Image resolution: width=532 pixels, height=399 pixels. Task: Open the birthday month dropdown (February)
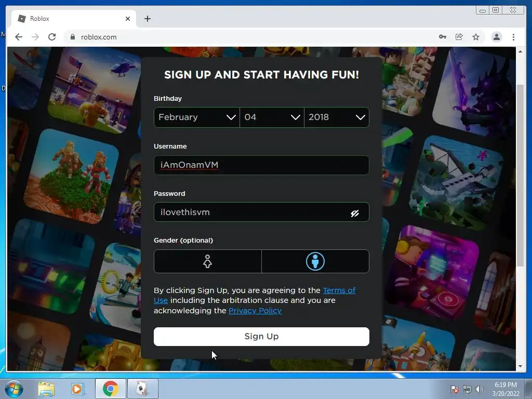197,117
